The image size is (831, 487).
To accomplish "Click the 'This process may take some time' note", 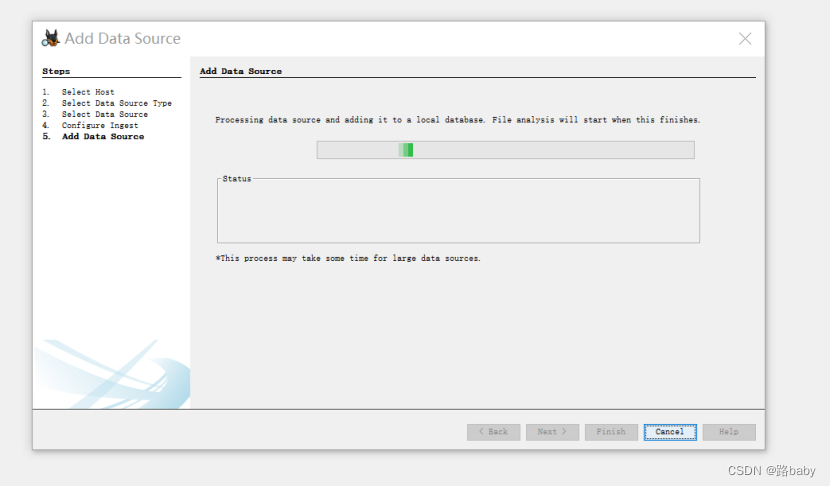I will click(348, 259).
